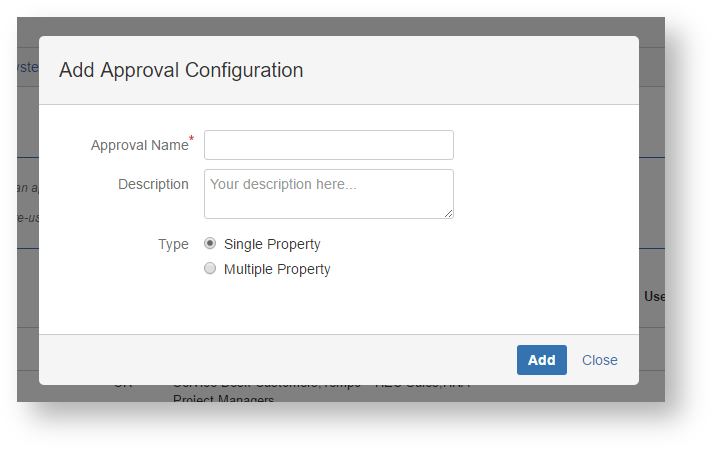This screenshot has width=713, height=450.
Task: Click the "Add Approval Configuration" dialog title
Action: click(181, 70)
